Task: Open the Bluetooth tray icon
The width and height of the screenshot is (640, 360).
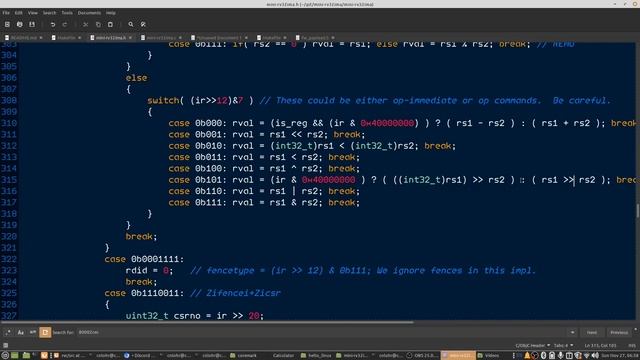Action: point(543,356)
